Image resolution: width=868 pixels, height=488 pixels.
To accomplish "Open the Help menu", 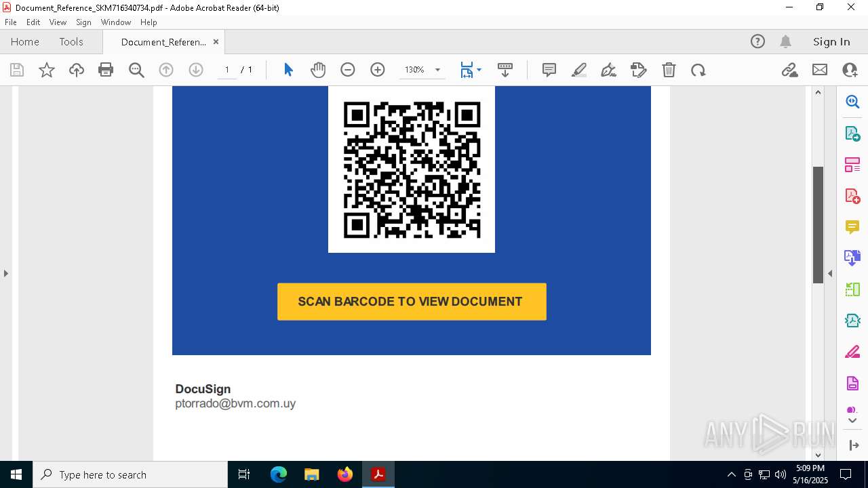I will click(x=149, y=22).
